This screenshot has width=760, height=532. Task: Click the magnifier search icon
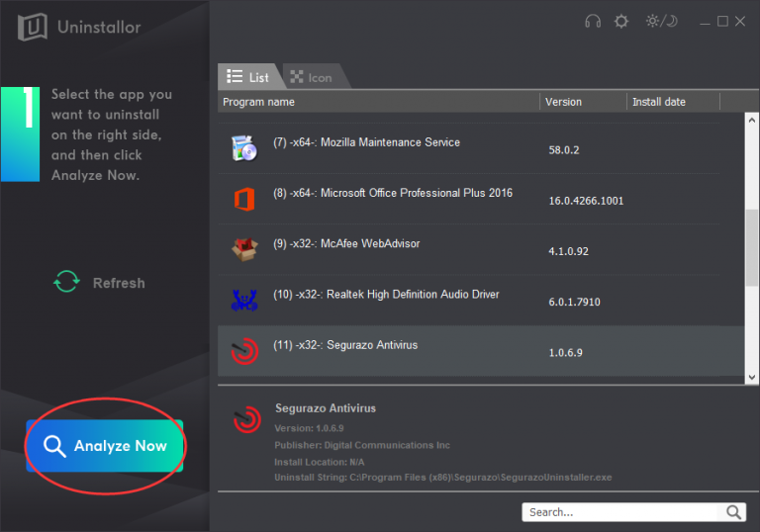point(733,512)
